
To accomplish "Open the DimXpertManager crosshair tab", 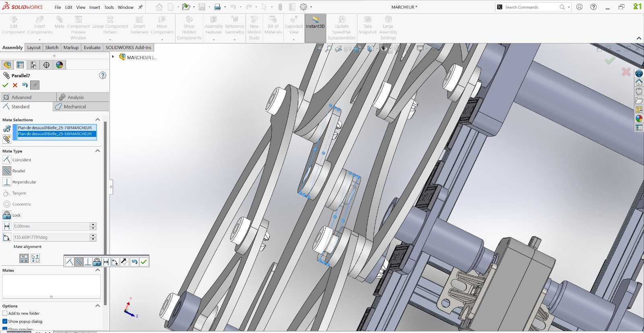I will 46,65.
